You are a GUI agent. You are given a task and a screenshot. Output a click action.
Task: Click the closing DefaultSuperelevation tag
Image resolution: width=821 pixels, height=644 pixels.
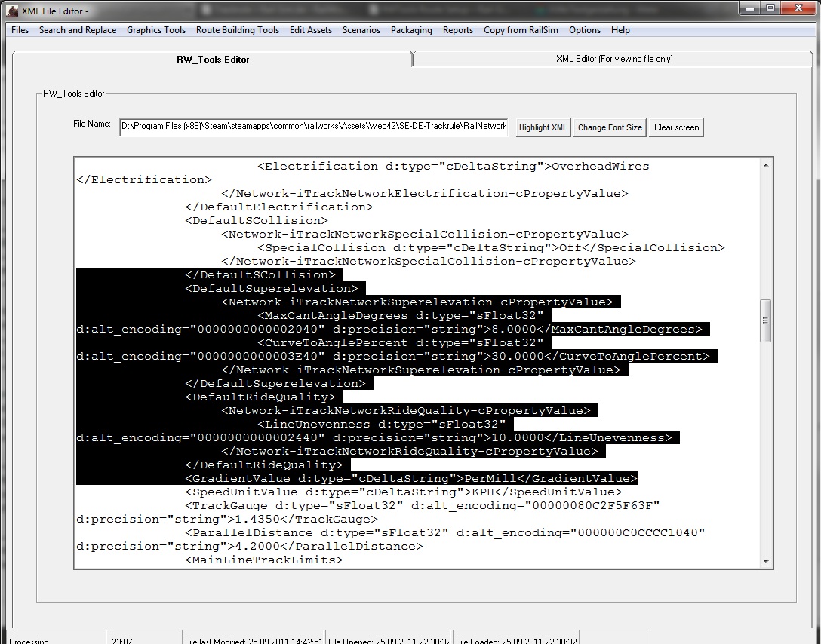click(x=275, y=384)
